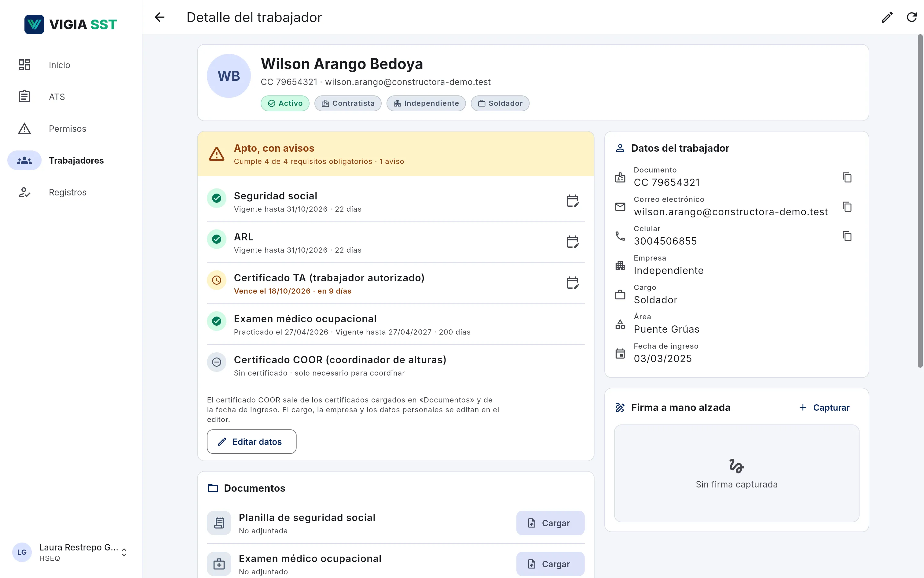Click the Documentos folder icon
This screenshot has height=578, width=924.
[x=213, y=488]
